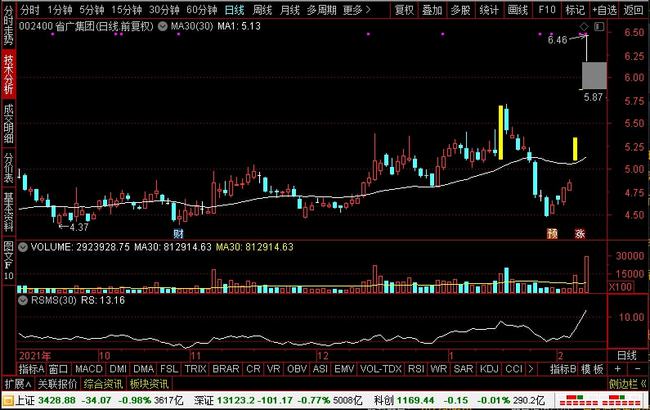Open the 基本资料 sidebar panel
Image resolution: width=650 pixels, height=410 pixels.
click(x=8, y=205)
